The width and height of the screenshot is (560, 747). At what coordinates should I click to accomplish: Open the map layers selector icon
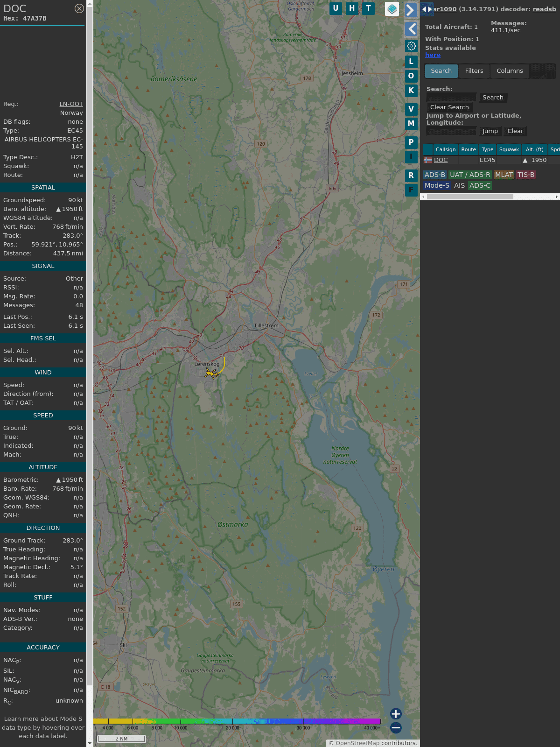[392, 8]
